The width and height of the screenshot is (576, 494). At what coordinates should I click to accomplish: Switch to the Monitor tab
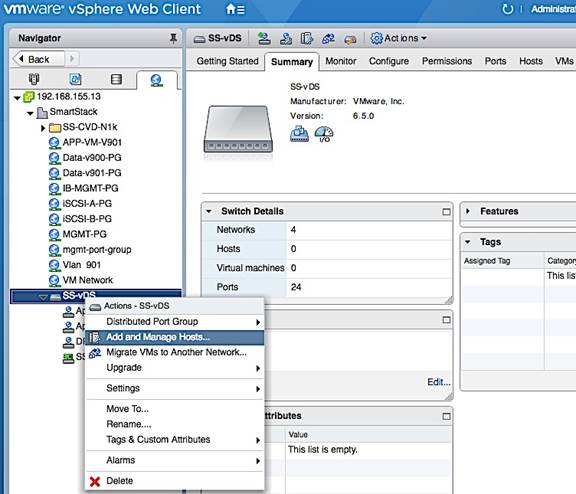(x=341, y=61)
